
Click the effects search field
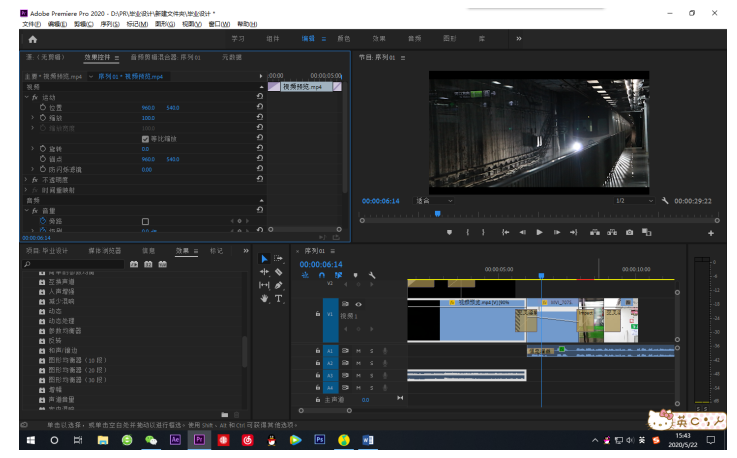74,264
